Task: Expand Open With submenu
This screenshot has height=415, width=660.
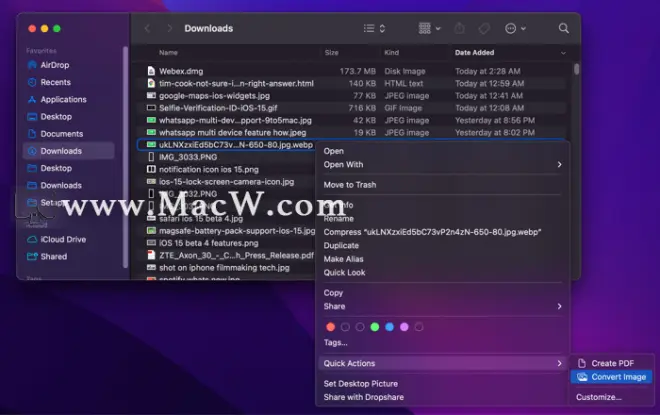Action: [x=442, y=165]
